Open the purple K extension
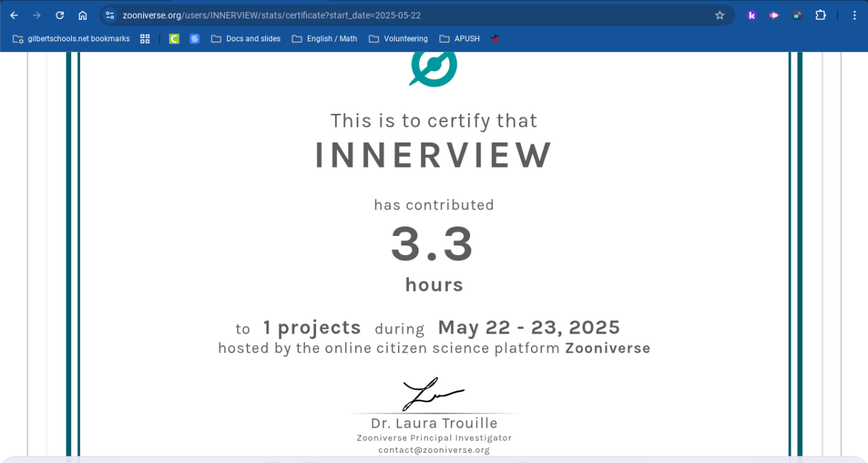Screen dimensions: 868x463 pyautogui.click(x=751, y=15)
